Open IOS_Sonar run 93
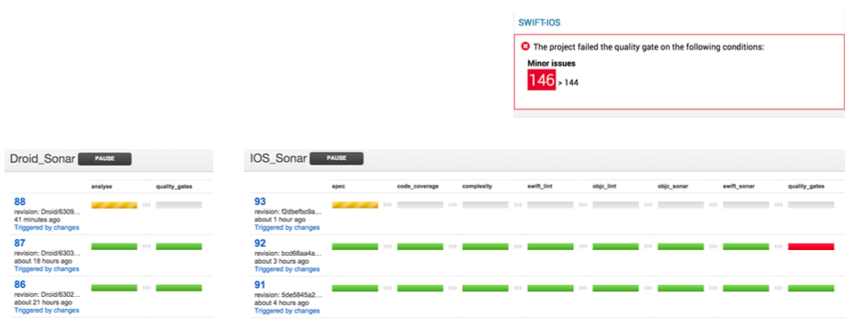868x331 pixels. (260, 201)
